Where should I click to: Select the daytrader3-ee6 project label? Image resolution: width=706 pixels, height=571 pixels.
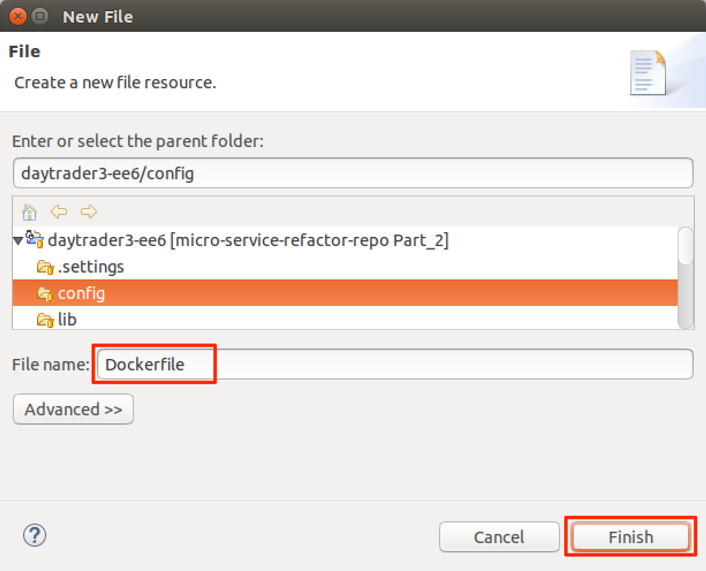[x=248, y=240]
